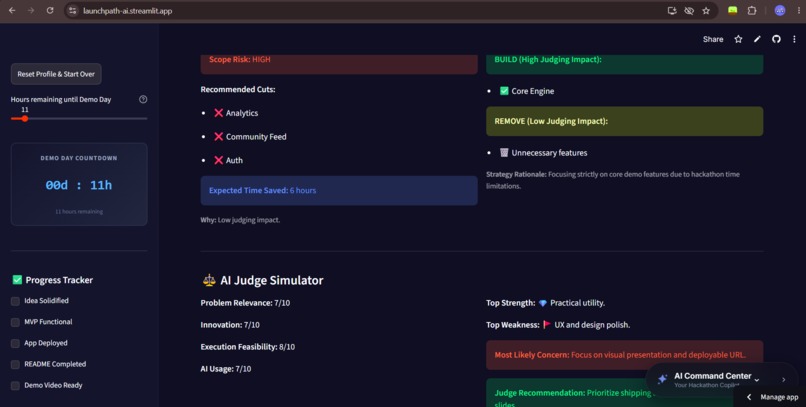Click the Scope Risk: HIGH banner
Viewport: 806px width, 407px height.
point(339,63)
